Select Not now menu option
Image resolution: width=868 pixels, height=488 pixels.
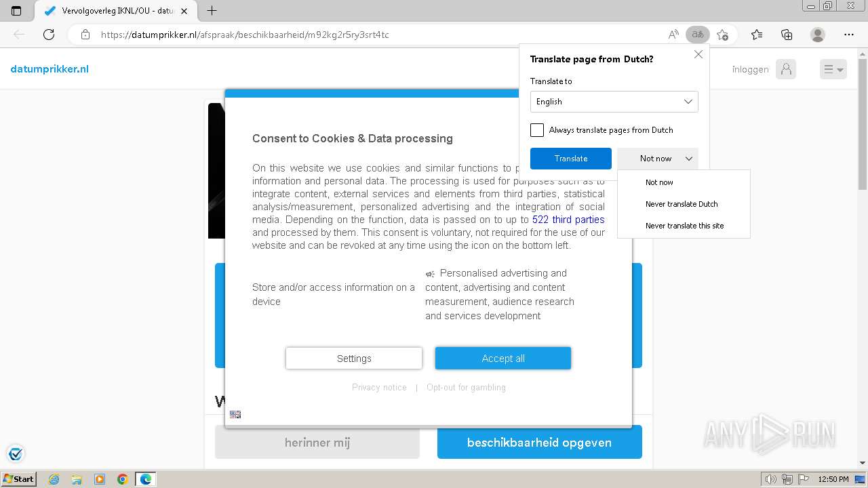click(684, 182)
